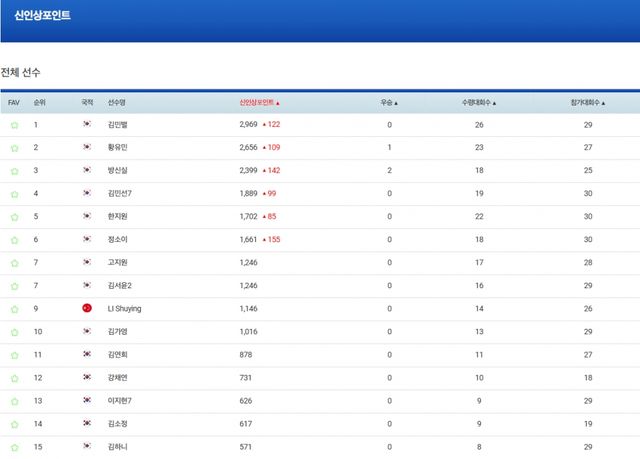640x459 pixels.
Task: Click the 선수명 column header
Action: point(117,102)
